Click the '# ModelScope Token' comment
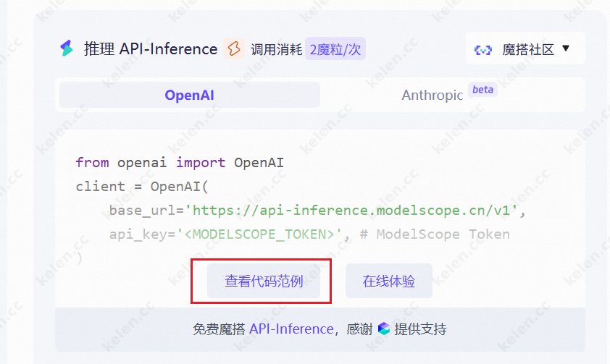This screenshot has width=610, height=364. click(435, 234)
